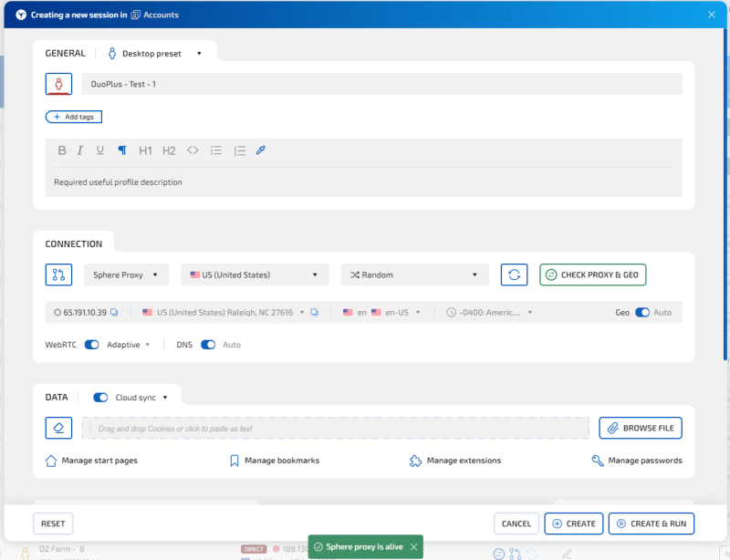Copy the IP address 65.191.10.39
This screenshot has width=730, height=560.
pyautogui.click(x=114, y=312)
